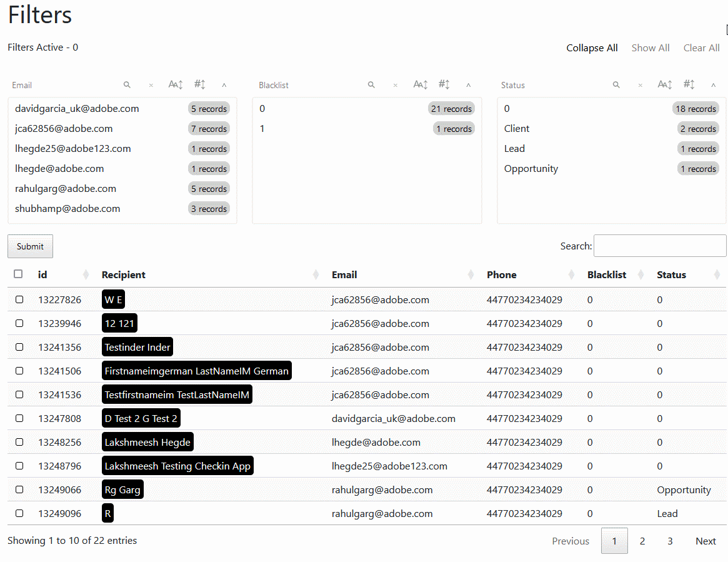This screenshot has width=728, height=562.
Task: Select Opportunity in the Status filter
Action: [x=612, y=169]
